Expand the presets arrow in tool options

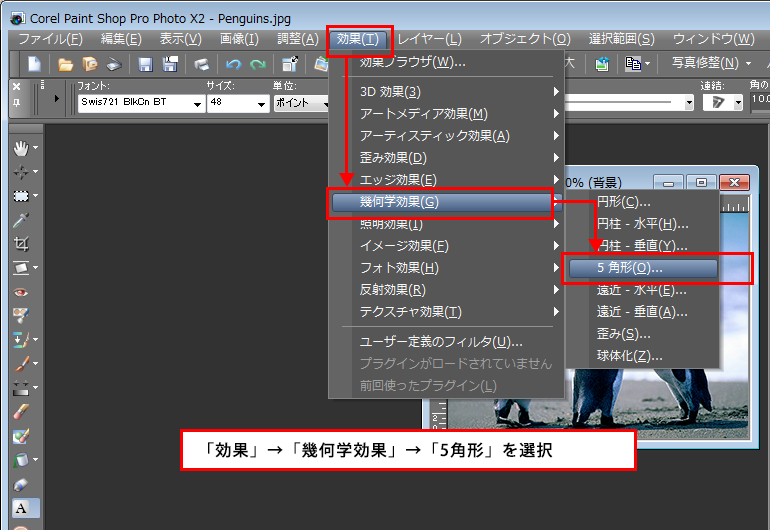(56, 98)
